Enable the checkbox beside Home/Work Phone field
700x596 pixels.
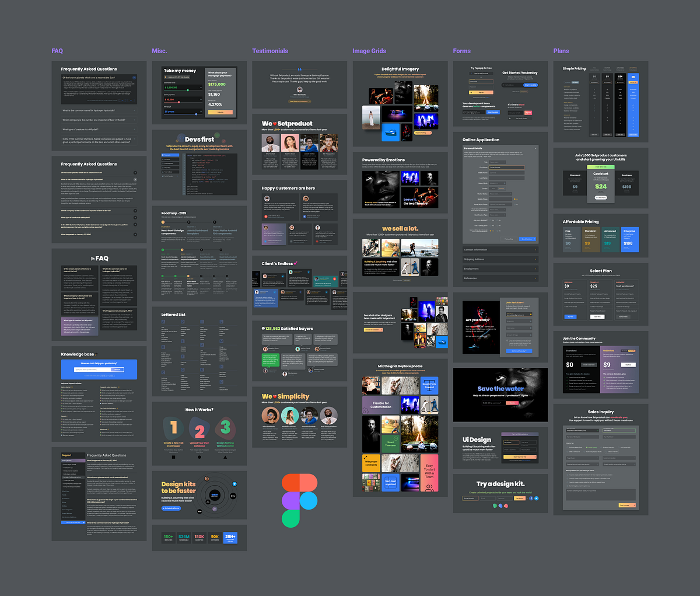(514, 204)
